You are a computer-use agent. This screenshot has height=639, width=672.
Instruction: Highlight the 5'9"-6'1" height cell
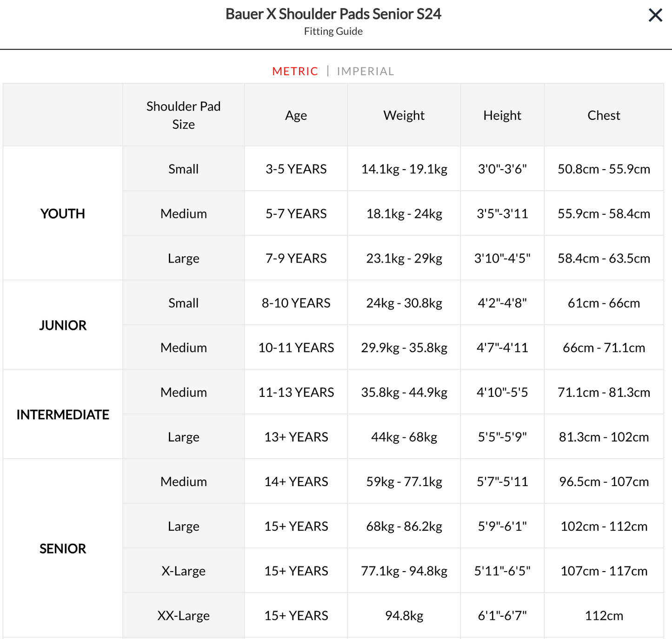pos(502,526)
